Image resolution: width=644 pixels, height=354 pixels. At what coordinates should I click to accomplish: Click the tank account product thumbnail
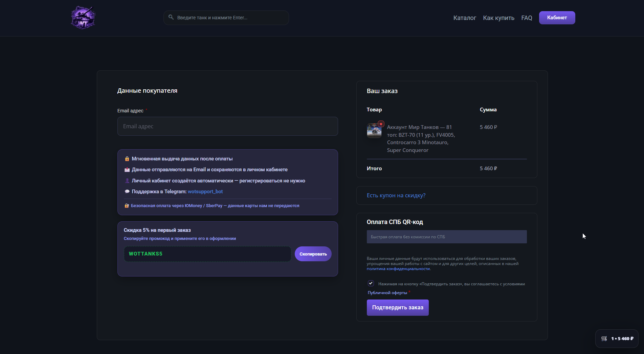point(374,131)
